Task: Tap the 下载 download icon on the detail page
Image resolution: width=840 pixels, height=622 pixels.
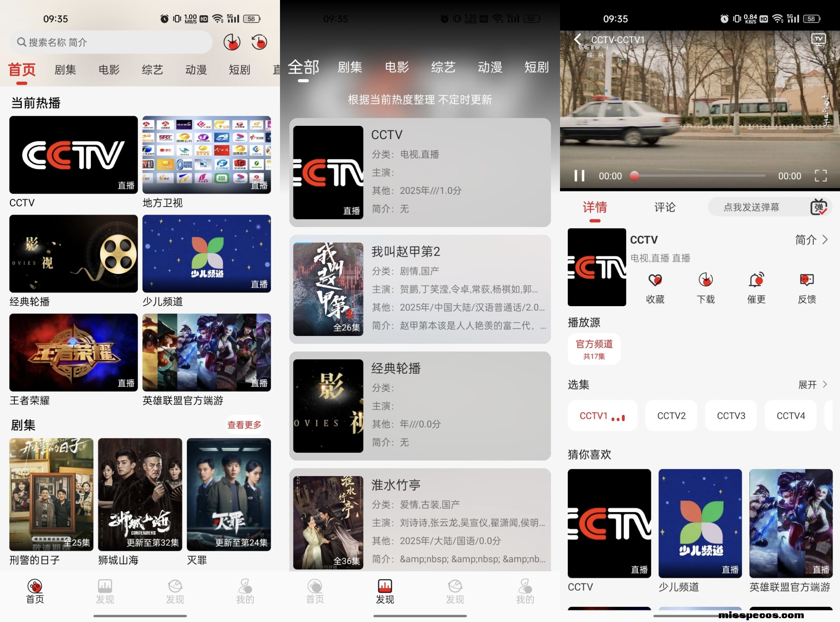Action: [706, 280]
